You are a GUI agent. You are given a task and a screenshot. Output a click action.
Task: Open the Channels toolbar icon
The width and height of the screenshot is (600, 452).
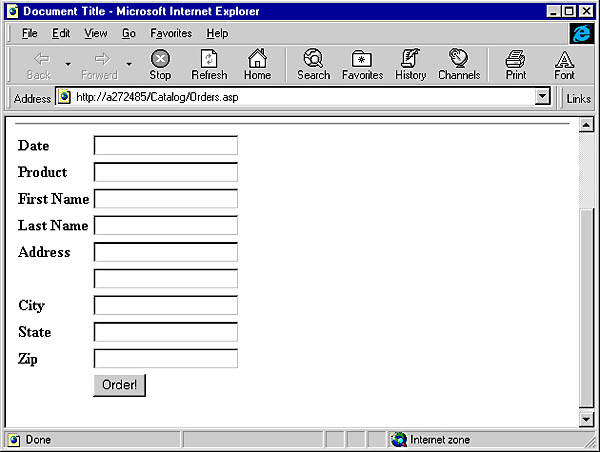point(459,64)
